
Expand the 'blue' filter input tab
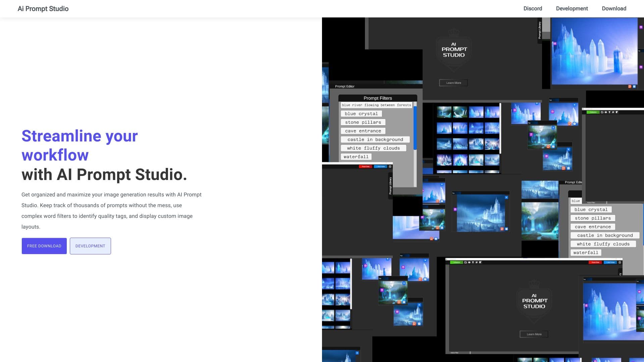point(576,200)
